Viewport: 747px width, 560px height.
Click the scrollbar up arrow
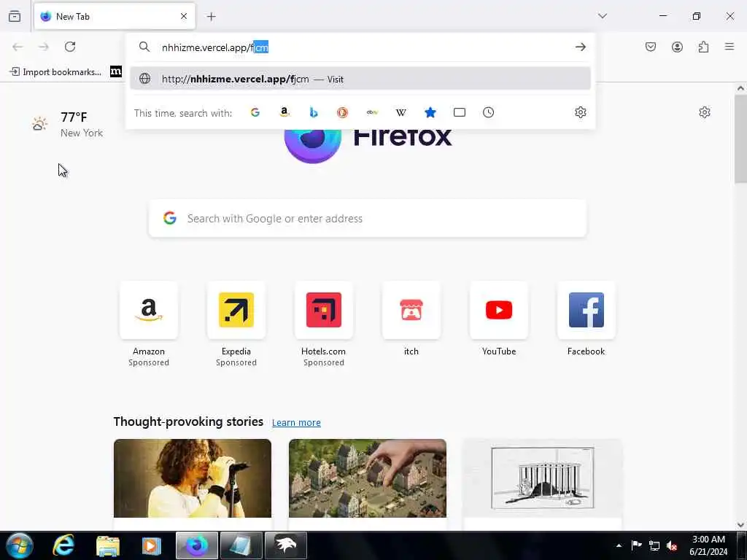[740, 88]
